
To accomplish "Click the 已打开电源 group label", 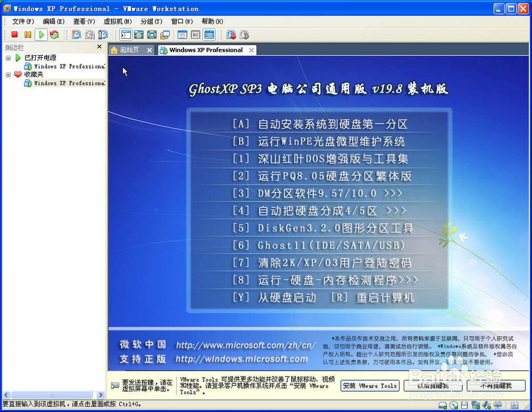I will (x=40, y=57).
